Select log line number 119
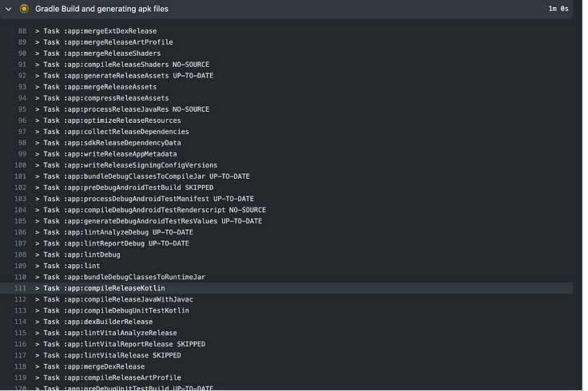Image resolution: width=588 pixels, height=391 pixels. pyautogui.click(x=20, y=377)
